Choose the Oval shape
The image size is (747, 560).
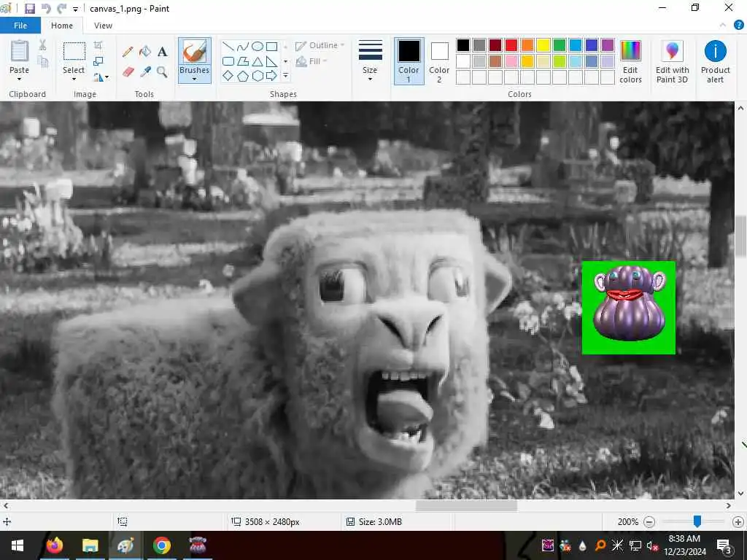point(258,47)
